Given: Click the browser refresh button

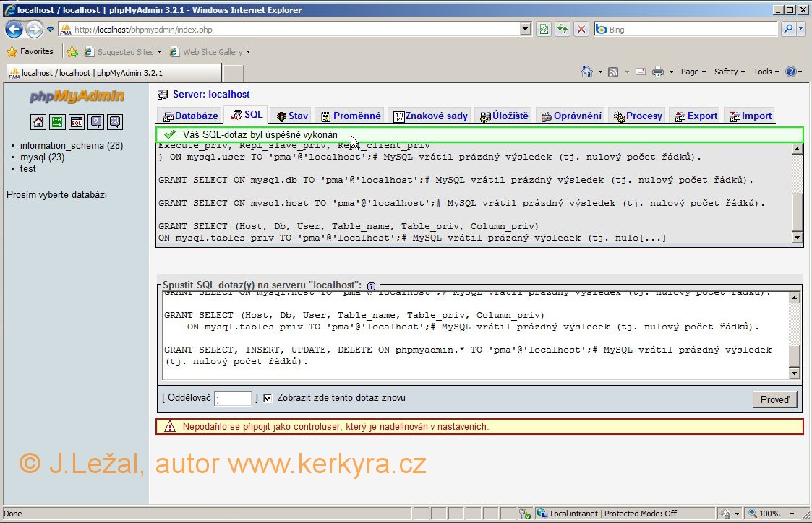Looking at the screenshot, I should [562, 30].
